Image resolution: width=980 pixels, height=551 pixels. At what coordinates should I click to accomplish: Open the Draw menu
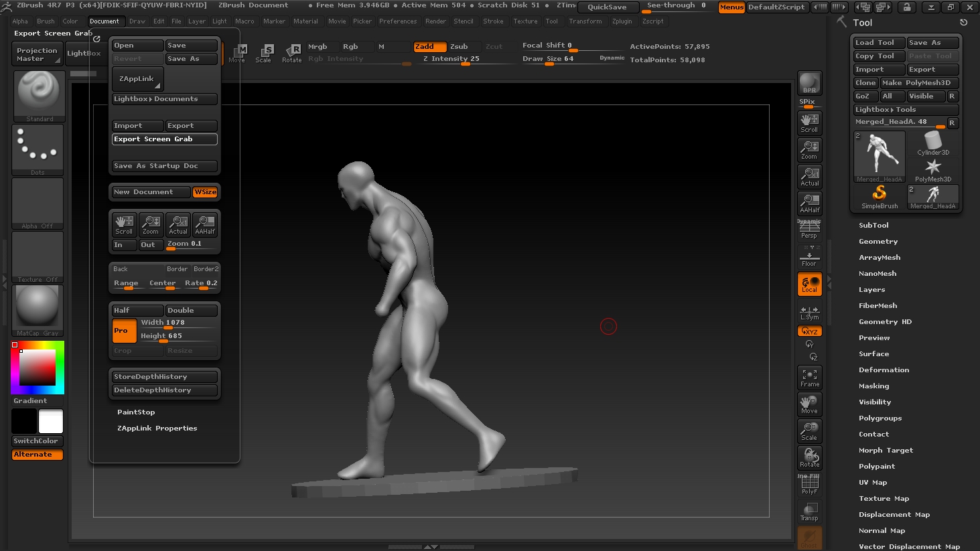(137, 21)
